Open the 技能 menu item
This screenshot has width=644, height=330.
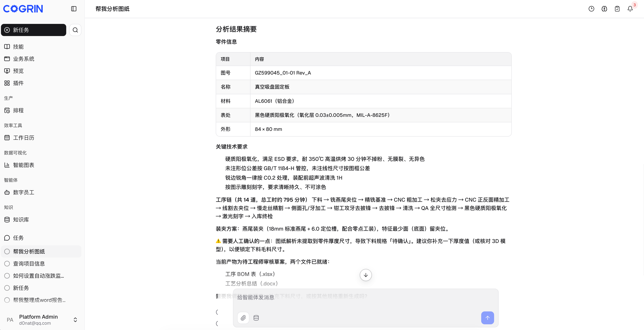41,47
